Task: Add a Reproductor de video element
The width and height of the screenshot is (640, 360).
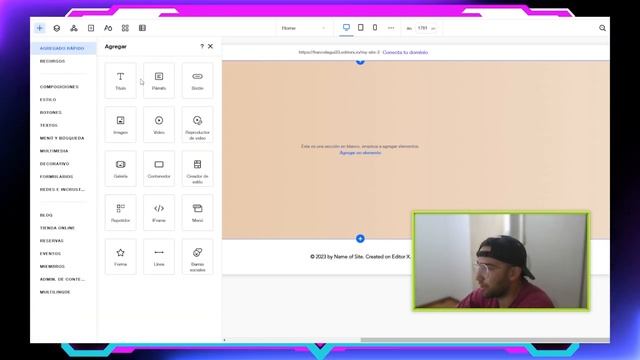Action: pos(198,124)
